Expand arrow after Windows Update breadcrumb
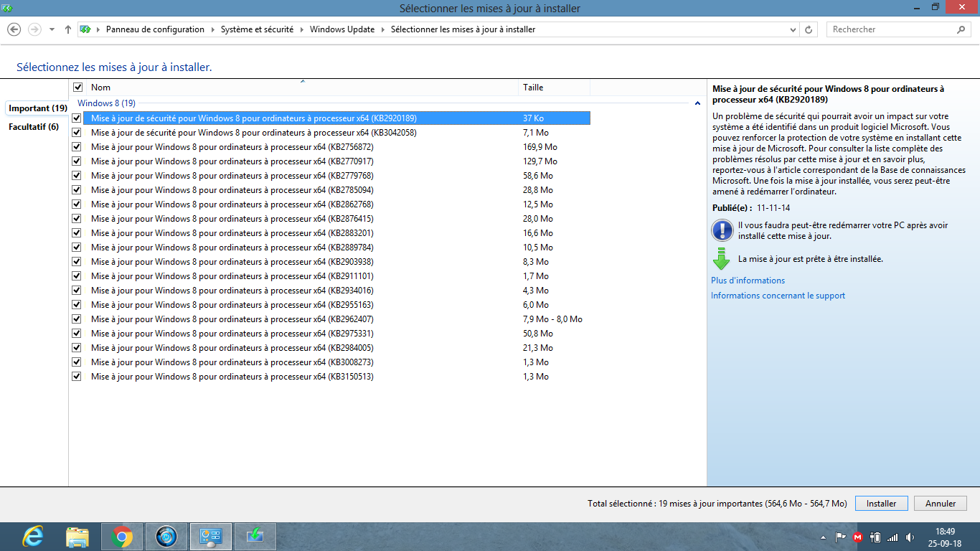The image size is (980, 551). (382, 29)
